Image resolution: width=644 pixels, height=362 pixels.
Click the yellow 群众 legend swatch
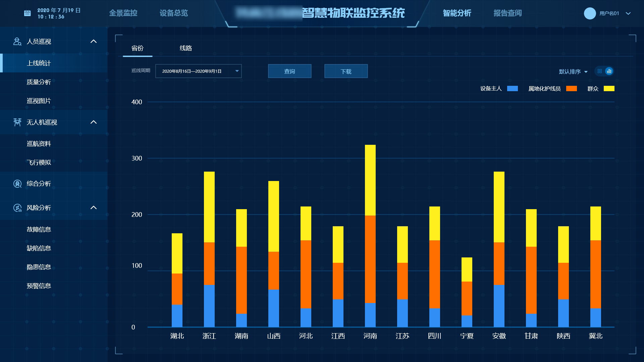[609, 88]
